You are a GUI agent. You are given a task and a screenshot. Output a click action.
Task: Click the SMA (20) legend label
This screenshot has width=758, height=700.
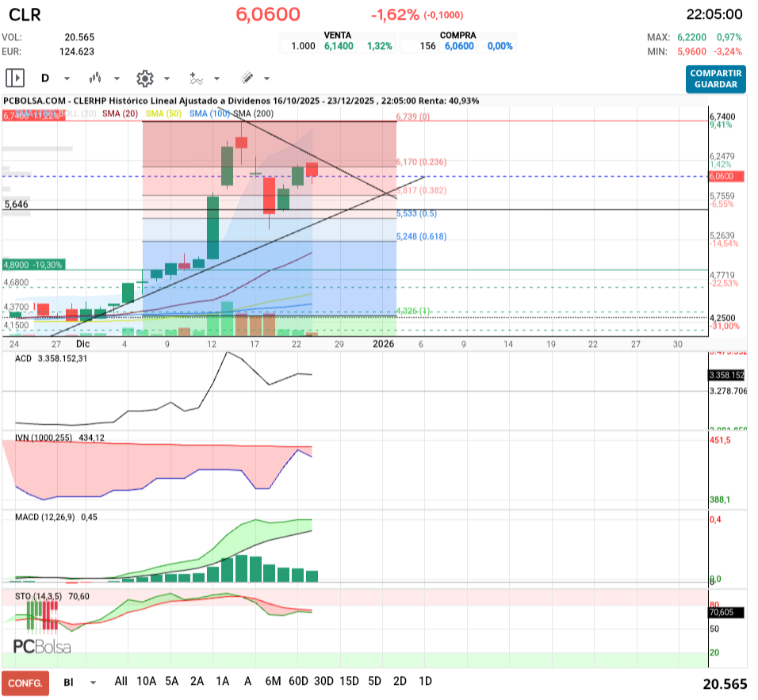tap(120, 113)
